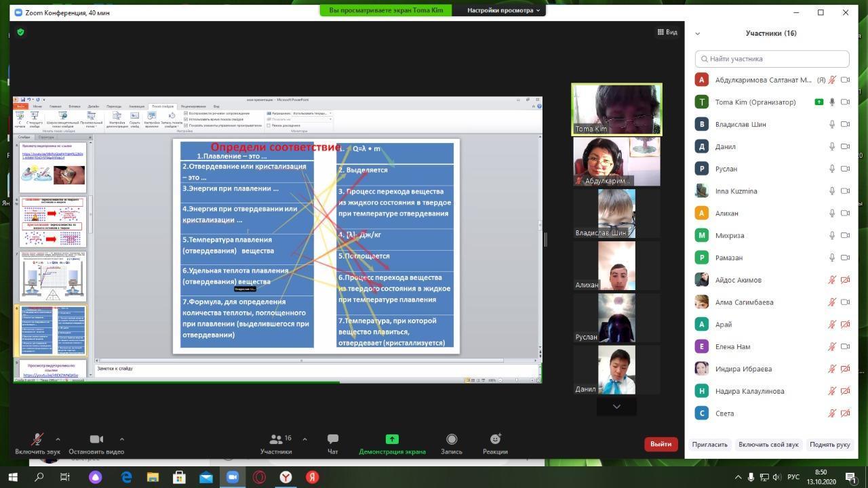
Task: Click the green encryption shield icon
Action: point(20,32)
